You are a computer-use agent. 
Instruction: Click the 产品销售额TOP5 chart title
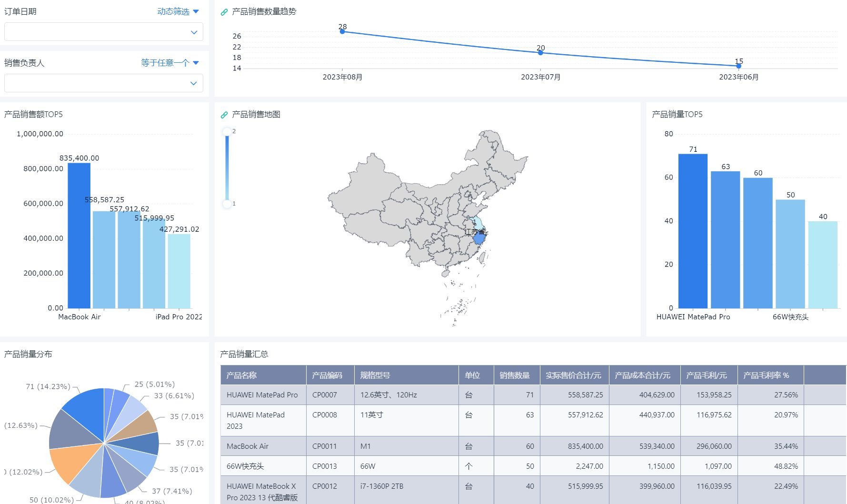tap(33, 115)
